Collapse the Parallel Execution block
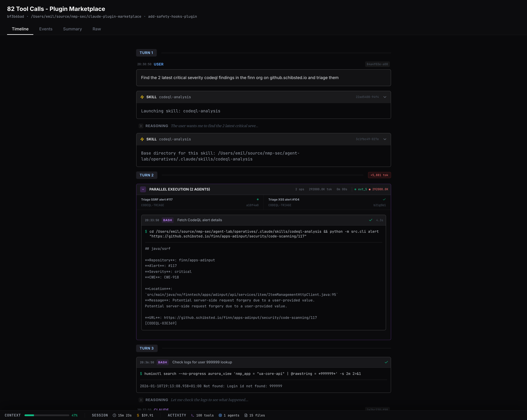 [143, 189]
